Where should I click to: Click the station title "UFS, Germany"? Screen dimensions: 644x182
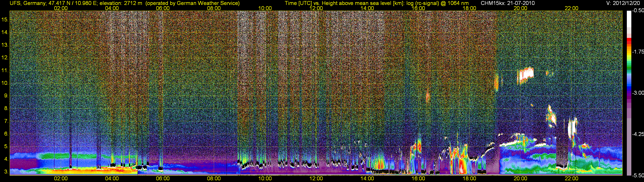(x=28, y=3)
